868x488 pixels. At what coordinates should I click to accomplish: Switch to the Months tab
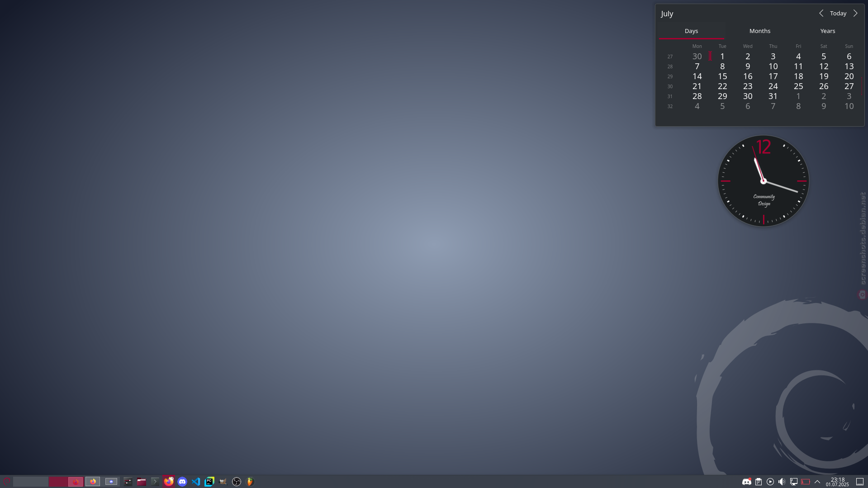760,31
